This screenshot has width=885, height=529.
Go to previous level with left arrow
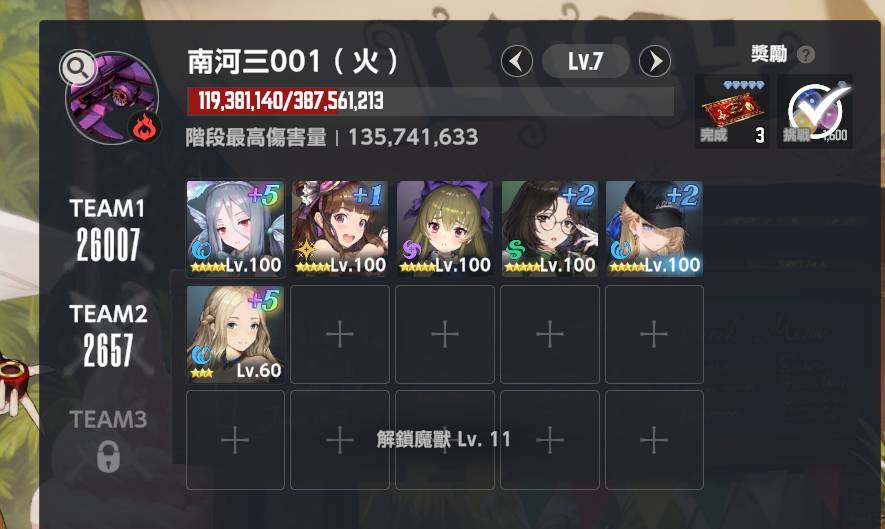point(516,61)
